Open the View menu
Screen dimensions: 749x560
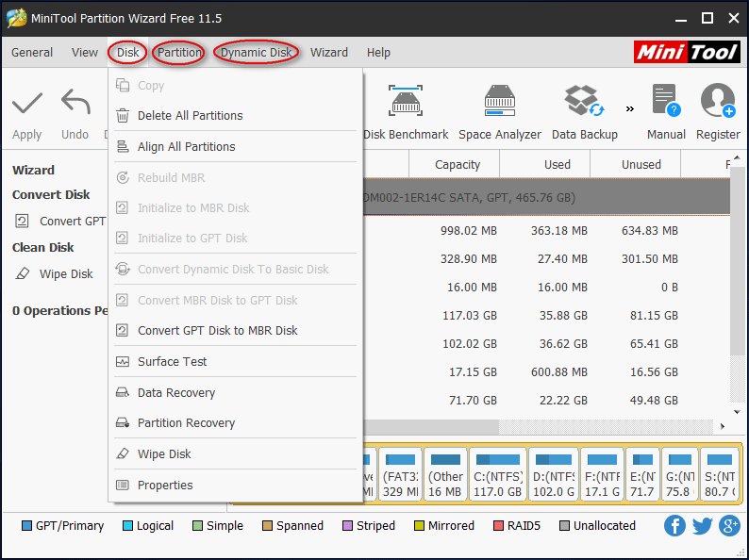coord(85,53)
